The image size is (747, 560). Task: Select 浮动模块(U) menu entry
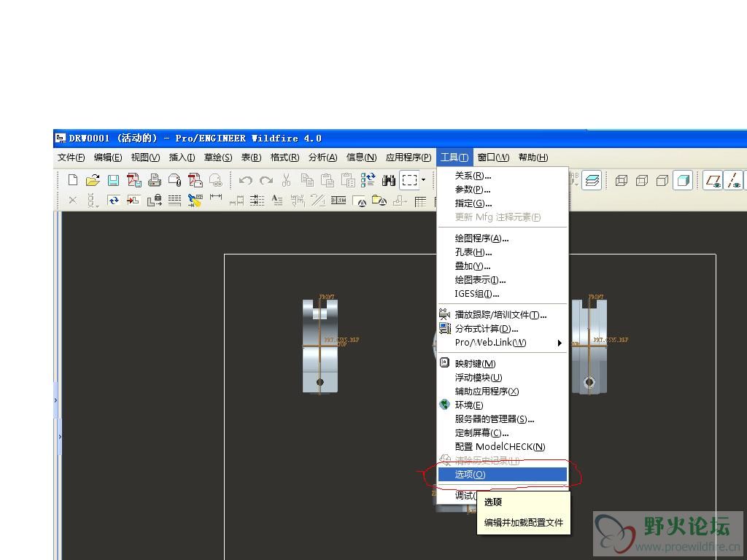click(503, 377)
